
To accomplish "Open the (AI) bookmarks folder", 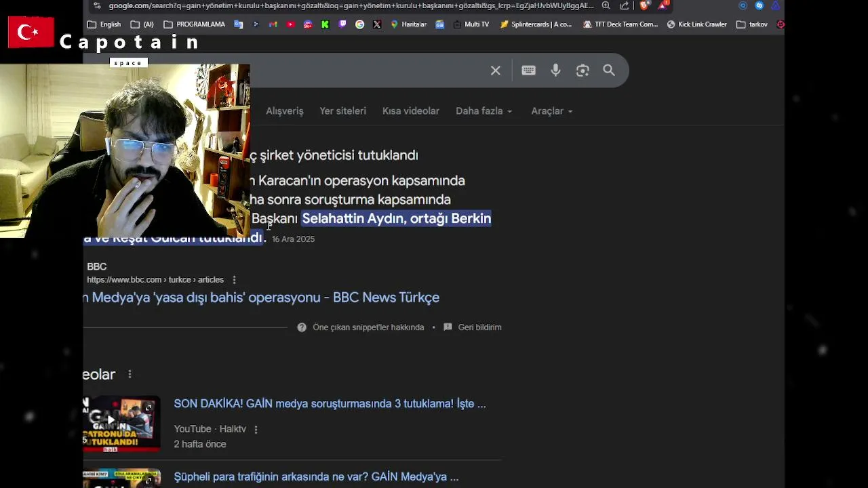I will click(x=142, y=24).
